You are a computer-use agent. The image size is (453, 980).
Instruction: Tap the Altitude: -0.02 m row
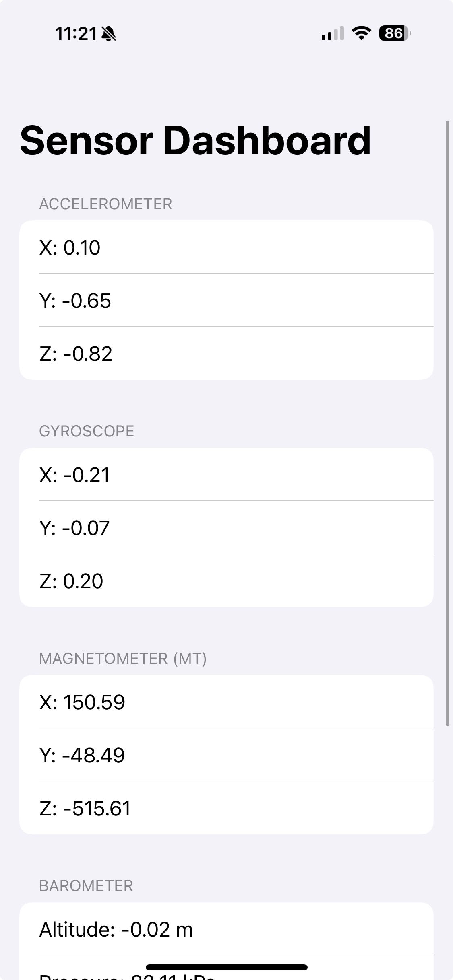coord(226,929)
